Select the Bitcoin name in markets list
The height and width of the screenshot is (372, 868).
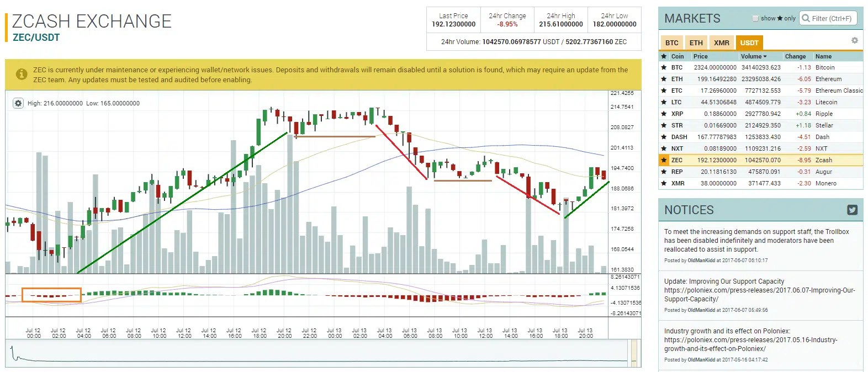[x=825, y=67]
